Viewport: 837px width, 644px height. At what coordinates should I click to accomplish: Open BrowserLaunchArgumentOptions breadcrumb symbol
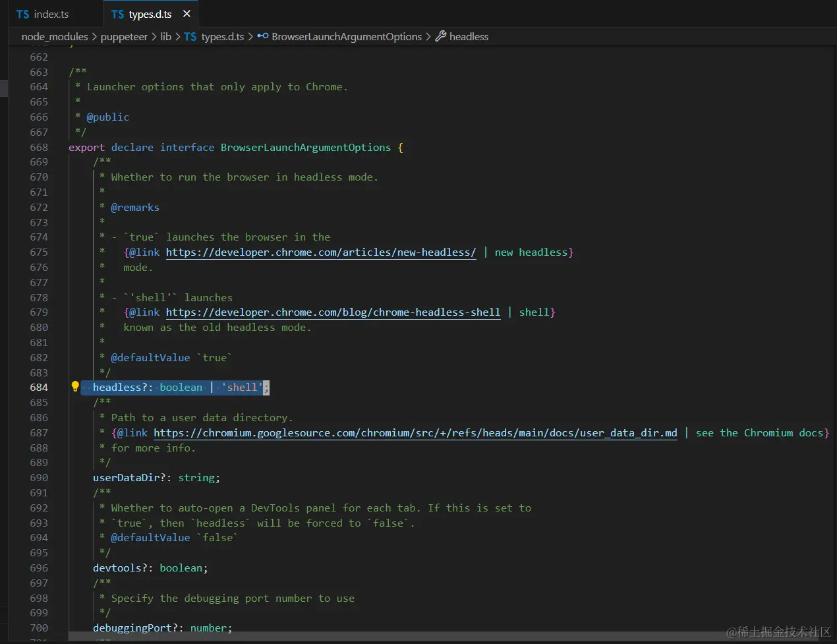pos(347,37)
